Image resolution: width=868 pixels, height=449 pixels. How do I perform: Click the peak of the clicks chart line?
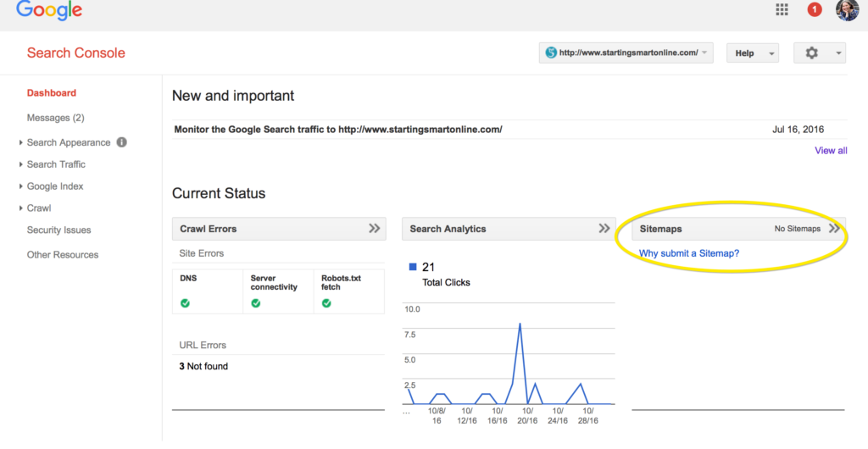point(520,324)
